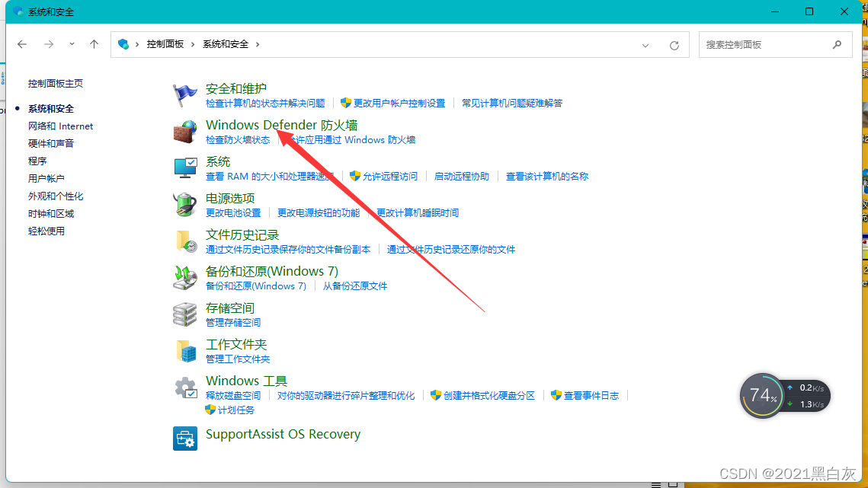Refresh the control panel view
The width and height of the screenshot is (868, 488).
[674, 46]
